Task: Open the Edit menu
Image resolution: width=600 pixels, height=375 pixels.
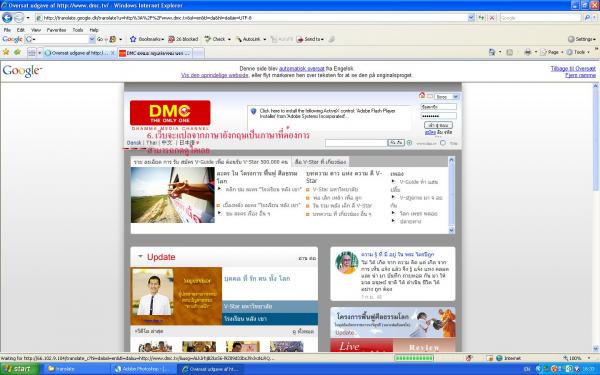Action: coord(21,30)
